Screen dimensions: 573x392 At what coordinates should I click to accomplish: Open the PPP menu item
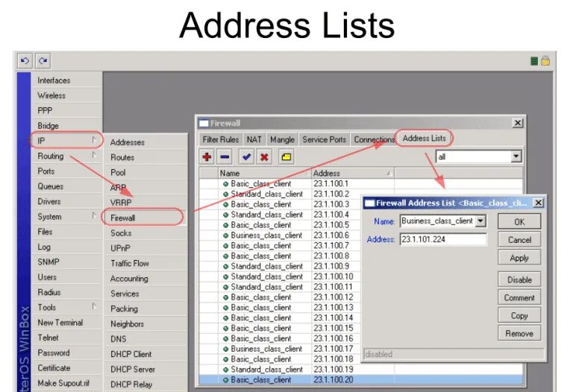[66, 110]
